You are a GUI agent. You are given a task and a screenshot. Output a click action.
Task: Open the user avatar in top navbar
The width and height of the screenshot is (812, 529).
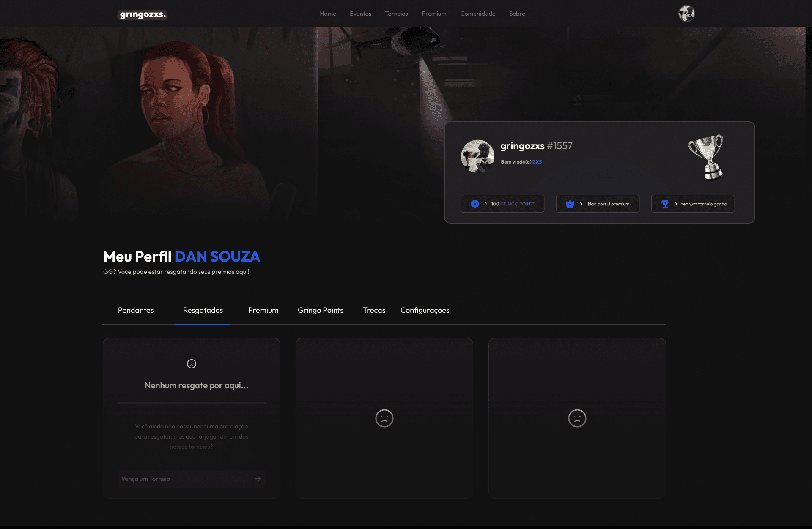pos(686,14)
